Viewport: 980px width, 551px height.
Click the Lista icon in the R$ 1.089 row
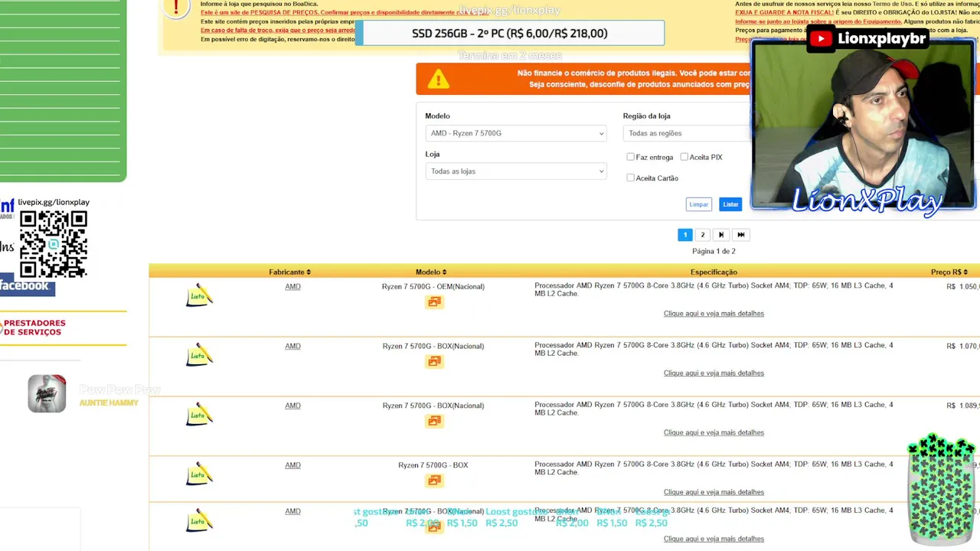click(x=199, y=416)
